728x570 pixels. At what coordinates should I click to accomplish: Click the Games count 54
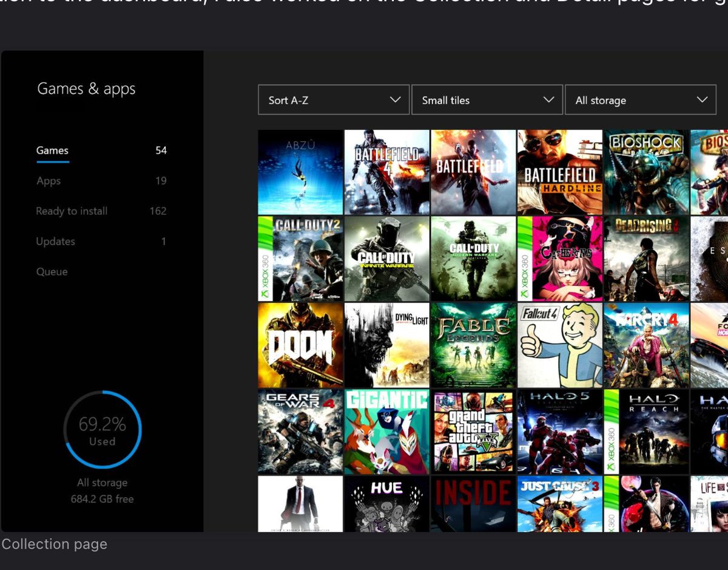161,151
